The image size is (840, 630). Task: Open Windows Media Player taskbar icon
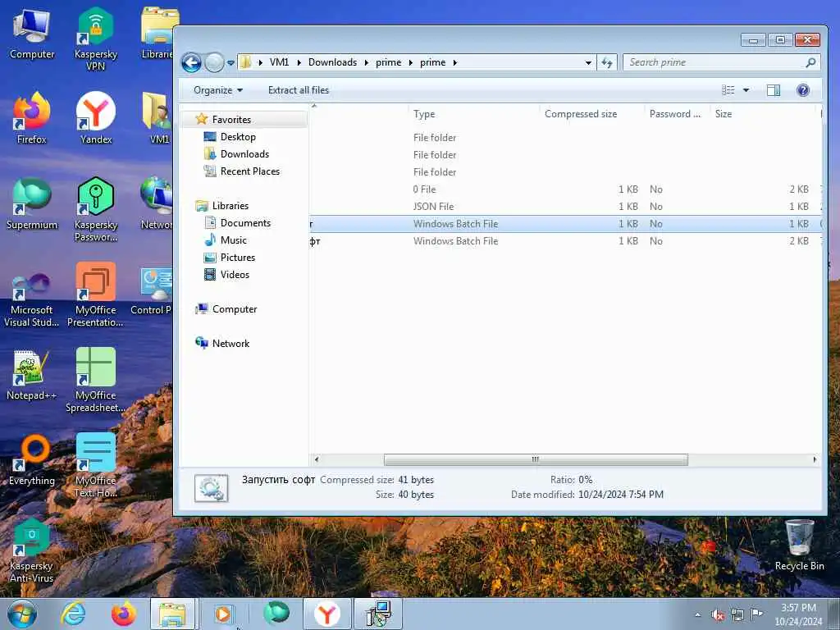(223, 614)
